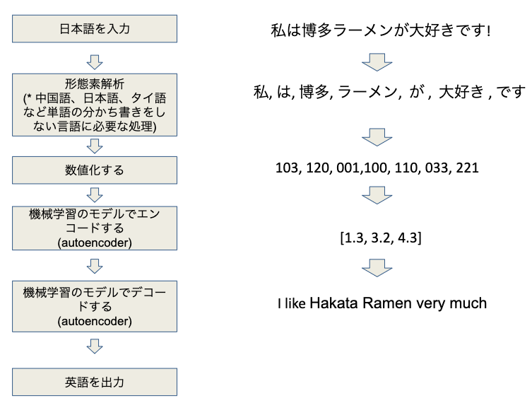Screen dimensions: 532x403
Task: Click the vector [1.3, 3.2, 4.3]
Action: pos(380,238)
